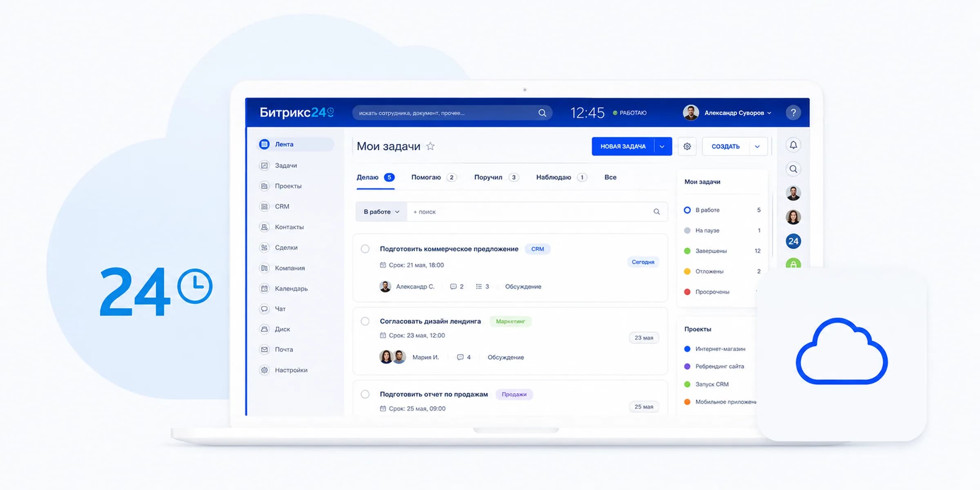Click the Сегодня deadline badge
The image size is (980, 490).
643,262
